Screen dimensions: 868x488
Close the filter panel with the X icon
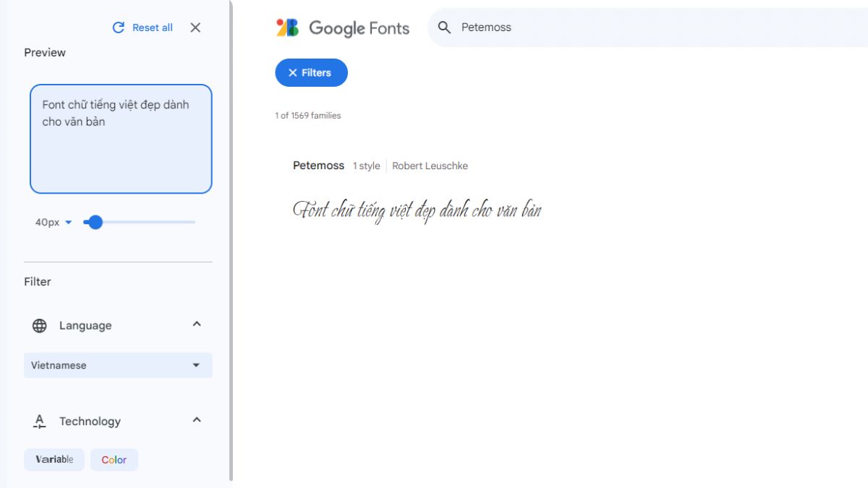coord(195,27)
